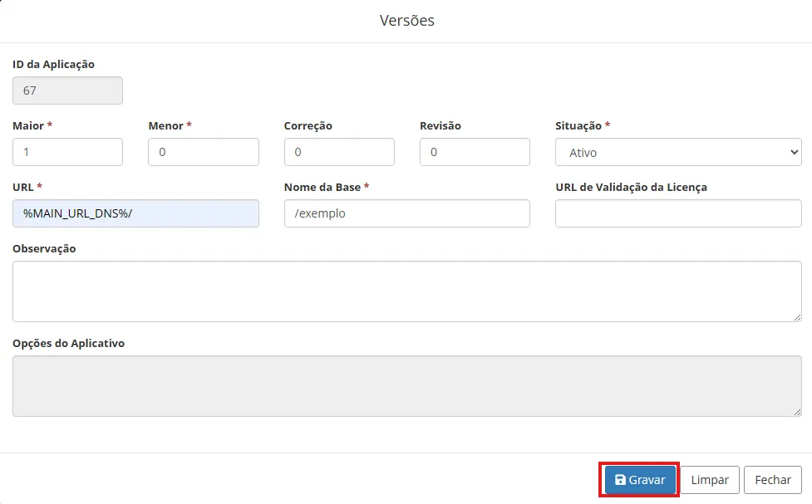Click the URL de Validação da Licença label

point(632,187)
